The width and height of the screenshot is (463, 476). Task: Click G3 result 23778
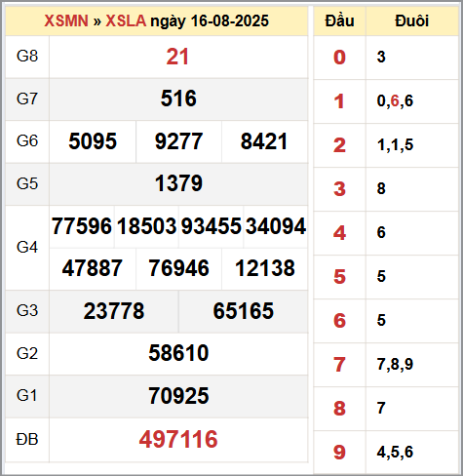(x=114, y=311)
